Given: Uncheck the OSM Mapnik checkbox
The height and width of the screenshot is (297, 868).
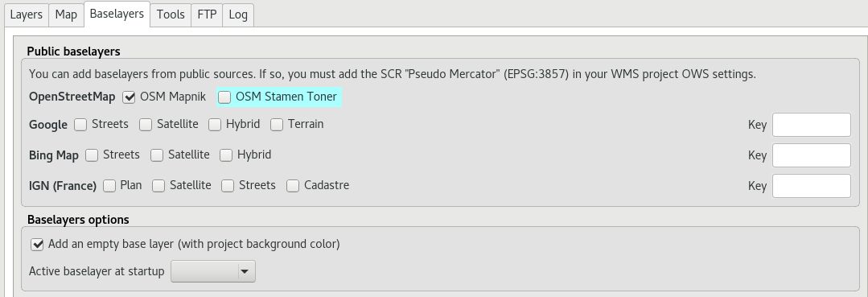Looking at the screenshot, I should point(129,97).
